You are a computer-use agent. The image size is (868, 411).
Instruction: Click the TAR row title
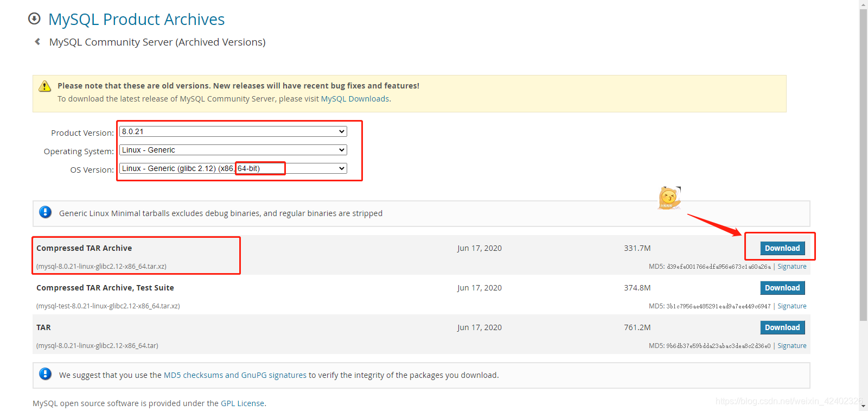pyautogui.click(x=43, y=327)
